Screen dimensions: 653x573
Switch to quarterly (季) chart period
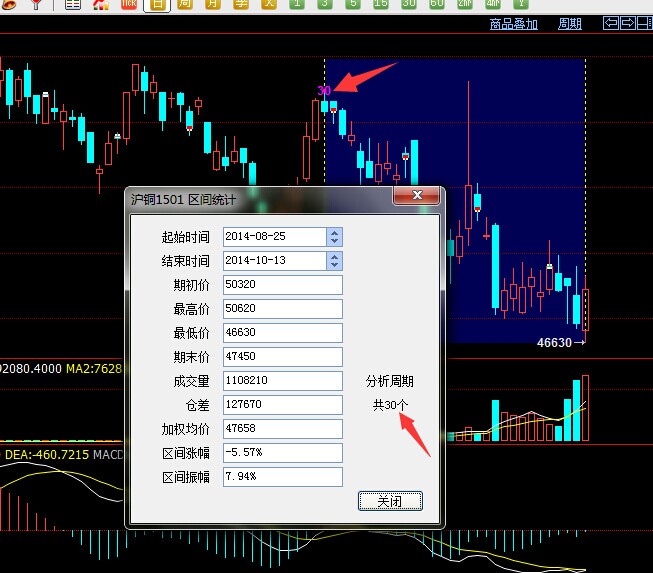pos(240,5)
